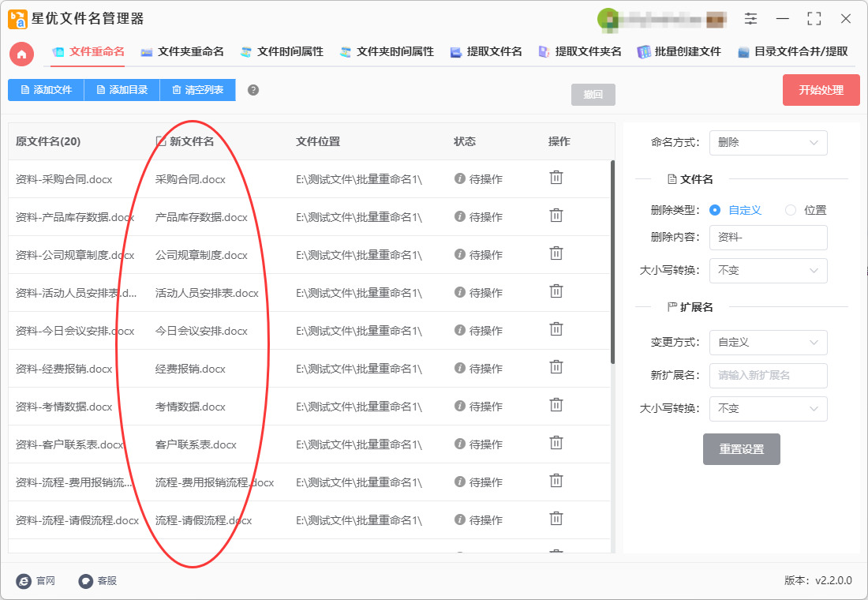Image resolution: width=868 pixels, height=600 pixels.
Task: Open 客服 customer service icon
Action: click(86, 580)
